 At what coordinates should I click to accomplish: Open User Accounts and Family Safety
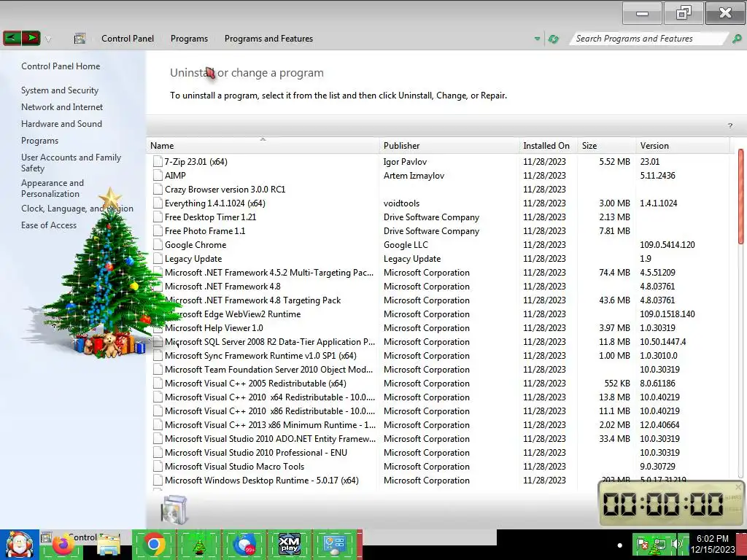71,163
